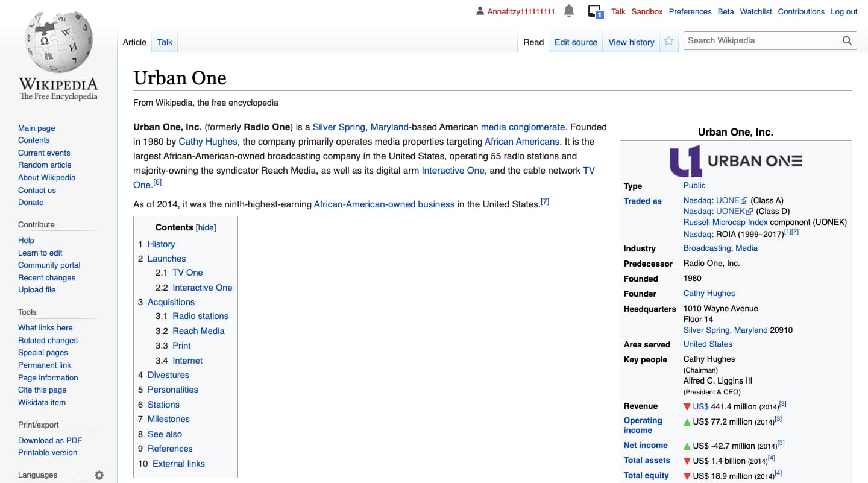Hide the table of contents

tap(206, 227)
